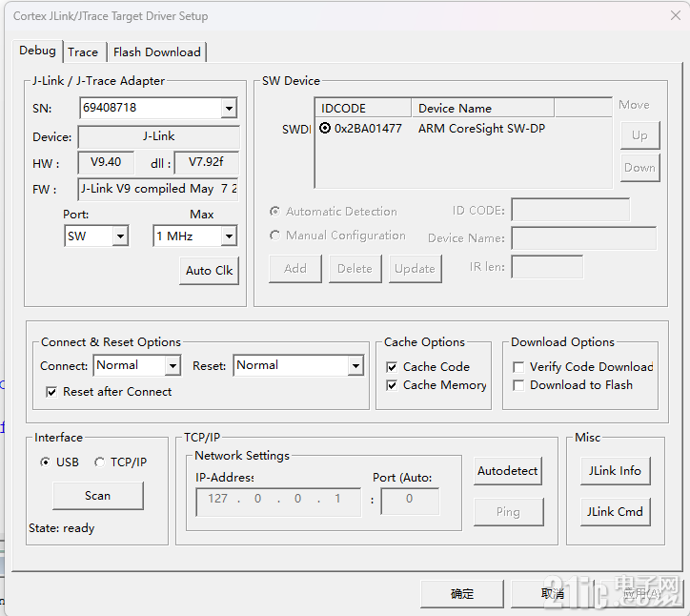This screenshot has width=690, height=616.
Task: Toggle the Cache Code checkbox
Action: (392, 367)
